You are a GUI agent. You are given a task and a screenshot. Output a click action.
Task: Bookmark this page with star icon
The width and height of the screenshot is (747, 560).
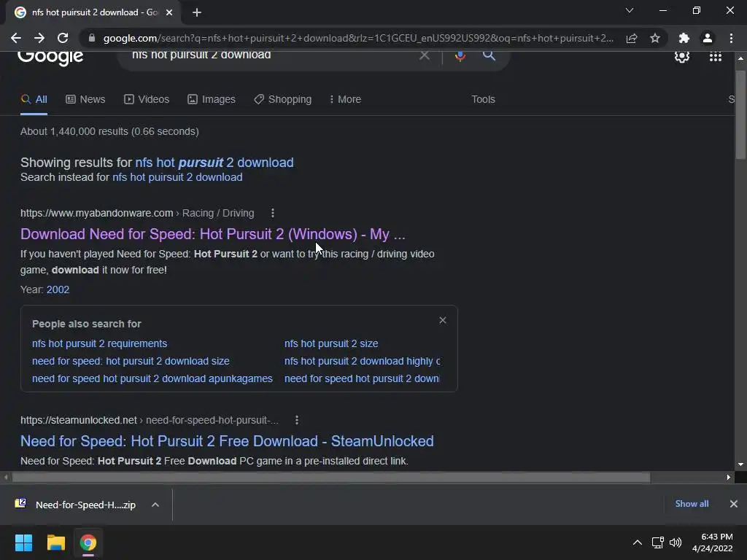click(655, 38)
